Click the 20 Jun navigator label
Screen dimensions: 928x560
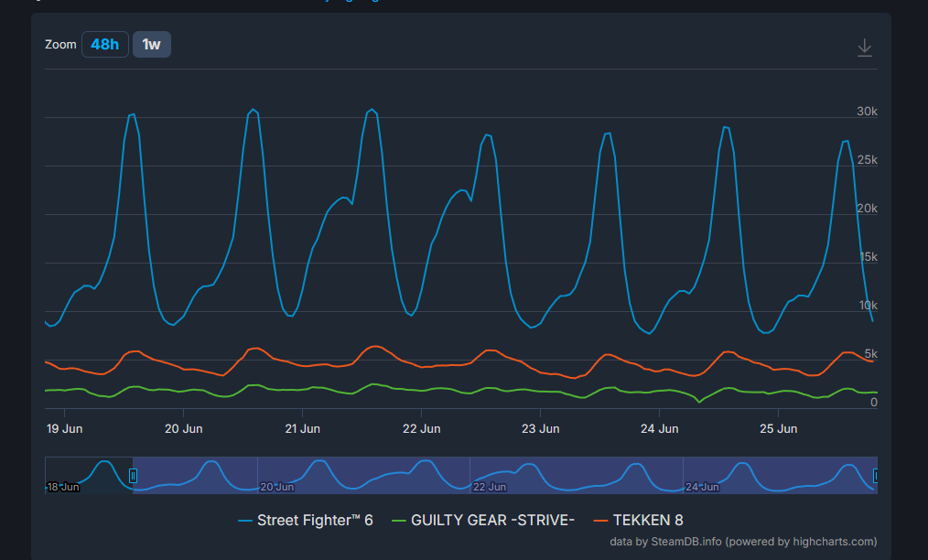(x=277, y=487)
